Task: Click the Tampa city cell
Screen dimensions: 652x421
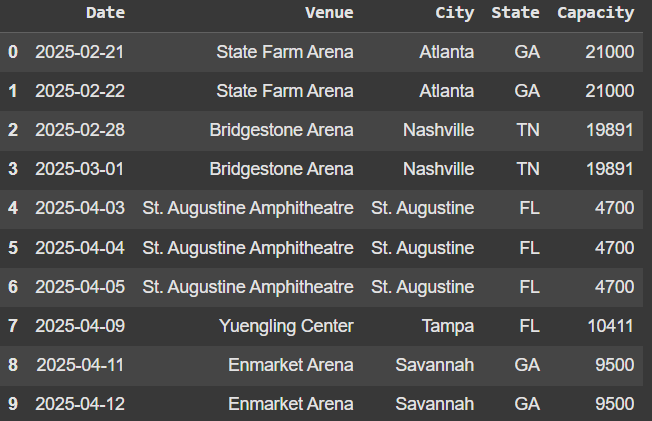Action: (x=449, y=326)
